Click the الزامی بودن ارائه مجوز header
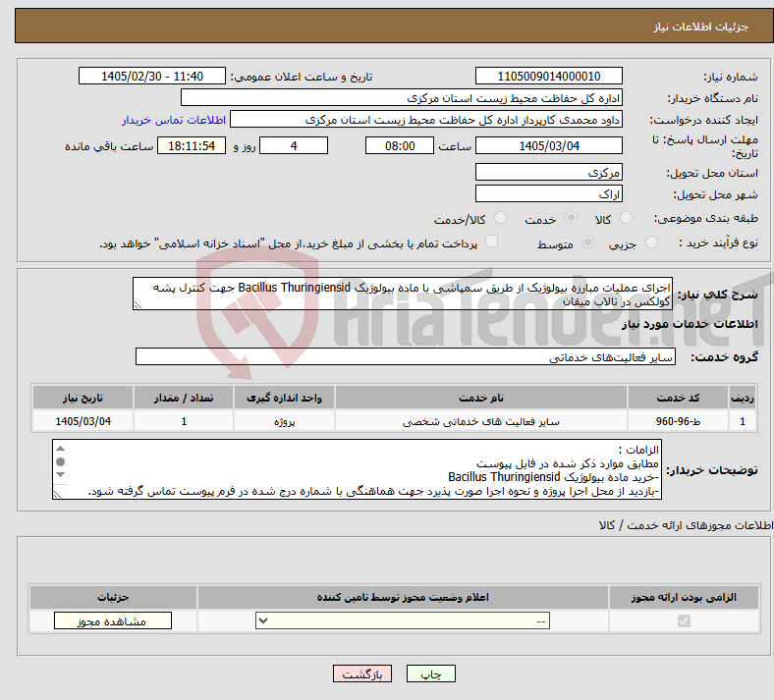Image resolution: width=774 pixels, height=700 pixels. point(684,597)
